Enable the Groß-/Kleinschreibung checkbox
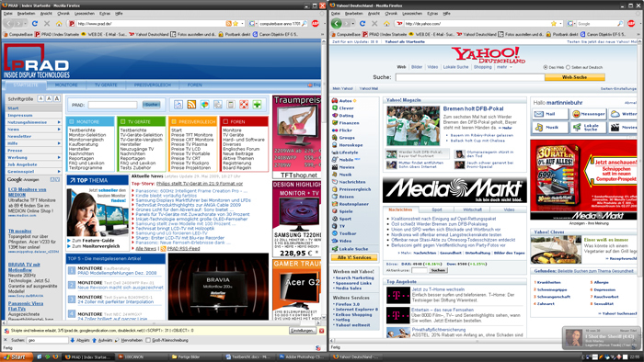The height and width of the screenshot is (362, 644). click(148, 340)
